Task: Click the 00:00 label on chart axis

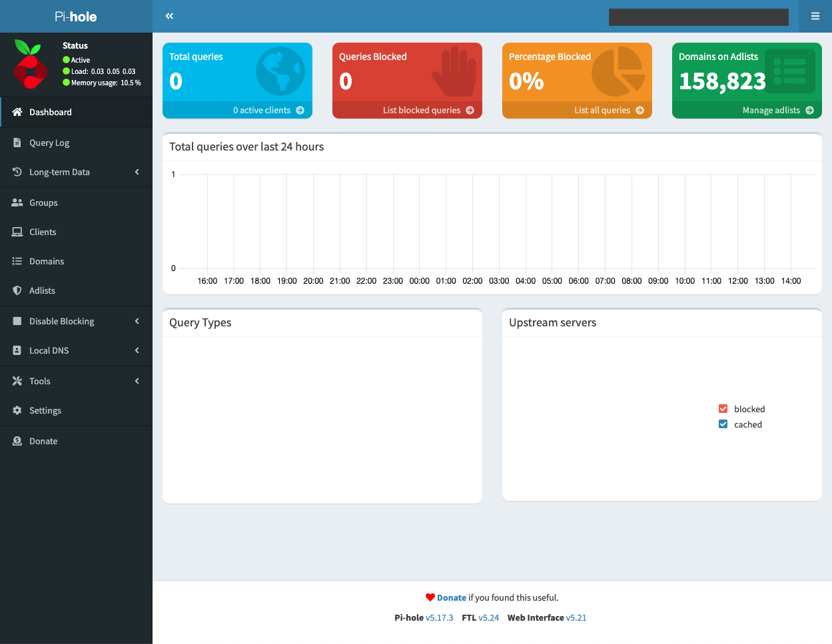Action: (420, 281)
